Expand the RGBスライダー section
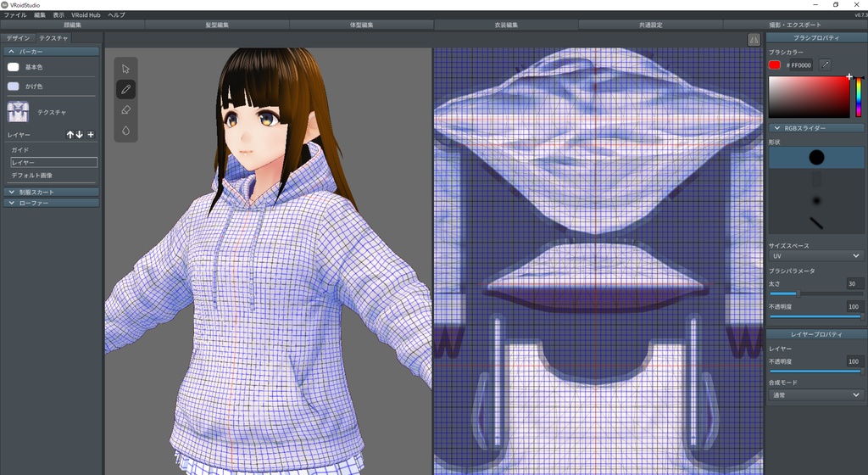868x475 pixels. [x=816, y=128]
